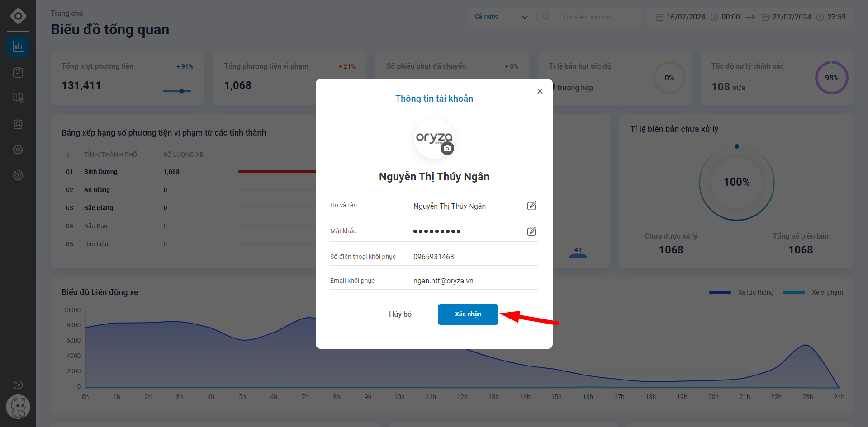Open the settings gear sidebar icon

click(x=18, y=150)
